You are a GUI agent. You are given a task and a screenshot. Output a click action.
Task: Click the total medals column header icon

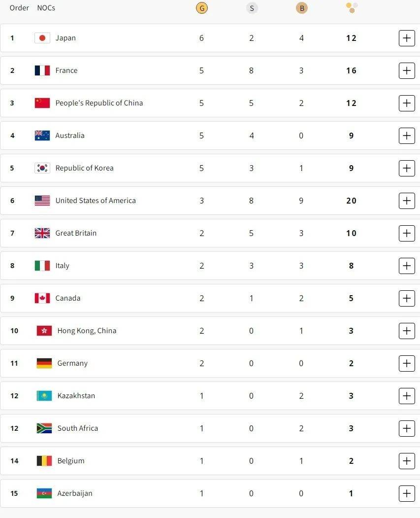coord(352,7)
